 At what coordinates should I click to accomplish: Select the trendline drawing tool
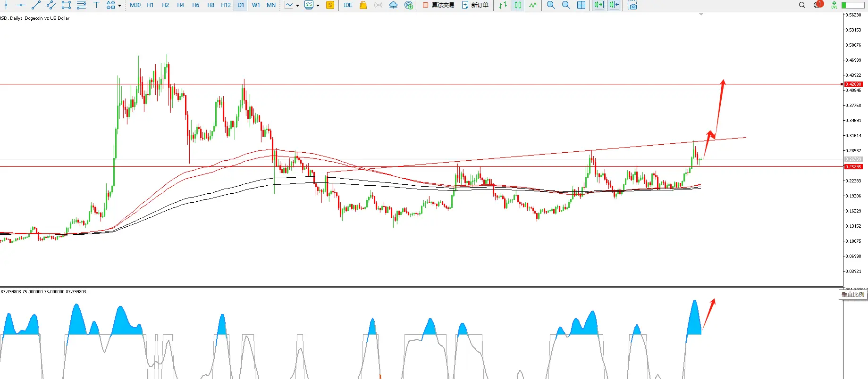(36, 5)
